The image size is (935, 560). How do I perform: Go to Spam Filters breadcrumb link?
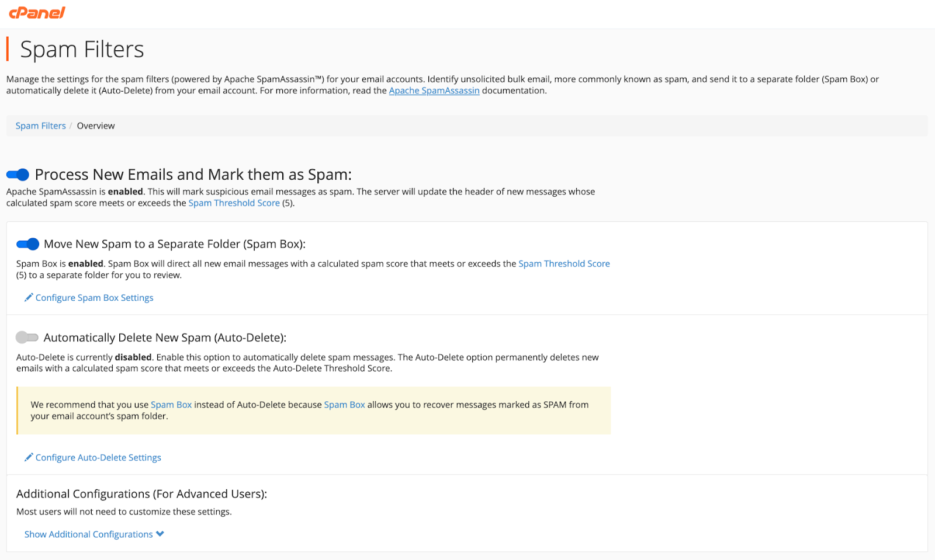coord(41,126)
